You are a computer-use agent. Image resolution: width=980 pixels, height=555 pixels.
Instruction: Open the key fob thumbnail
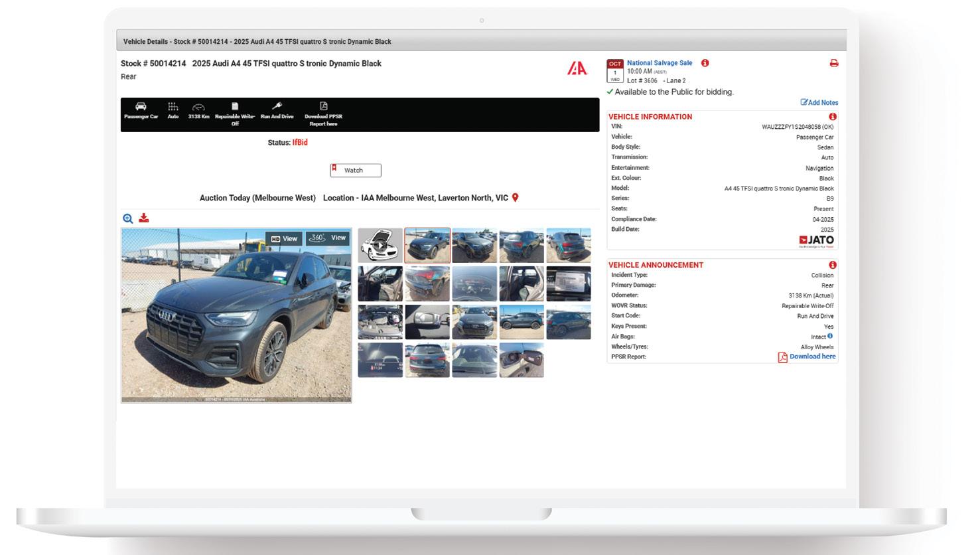click(x=427, y=322)
